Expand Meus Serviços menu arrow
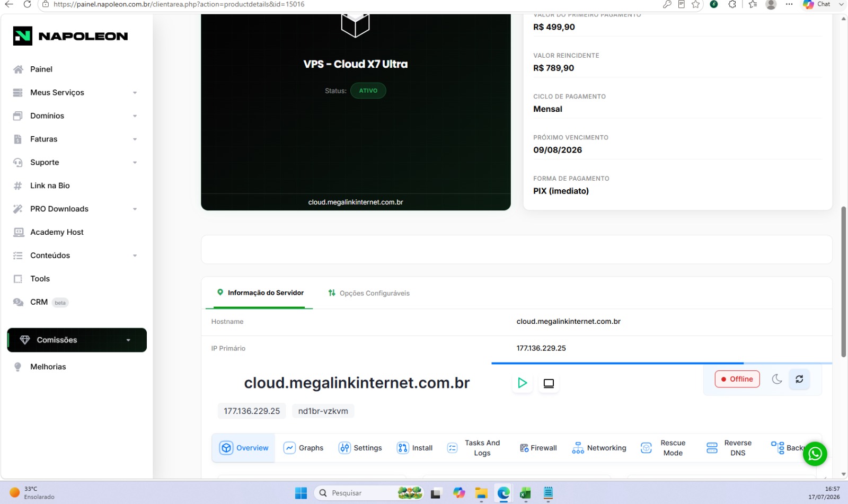Viewport: 848px width, 504px height. pos(135,93)
